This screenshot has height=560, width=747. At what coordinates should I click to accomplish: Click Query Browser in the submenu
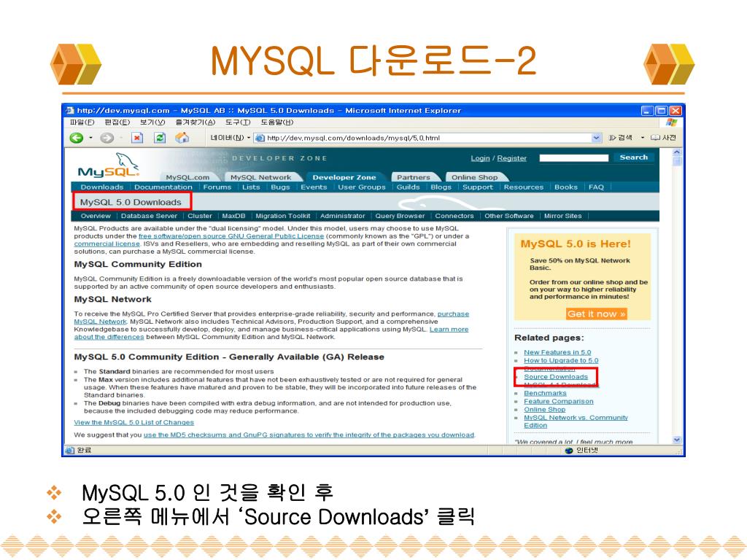(399, 216)
